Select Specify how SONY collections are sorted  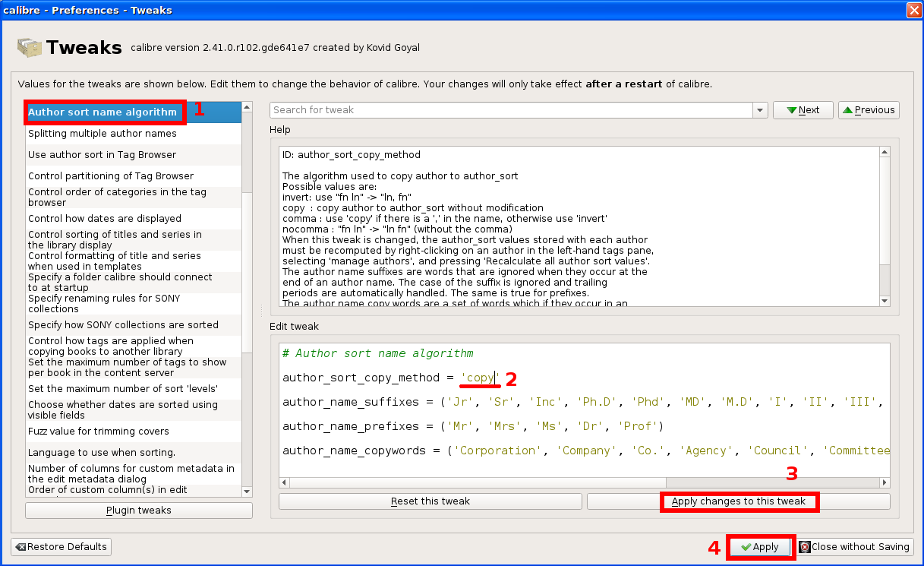tap(133, 324)
